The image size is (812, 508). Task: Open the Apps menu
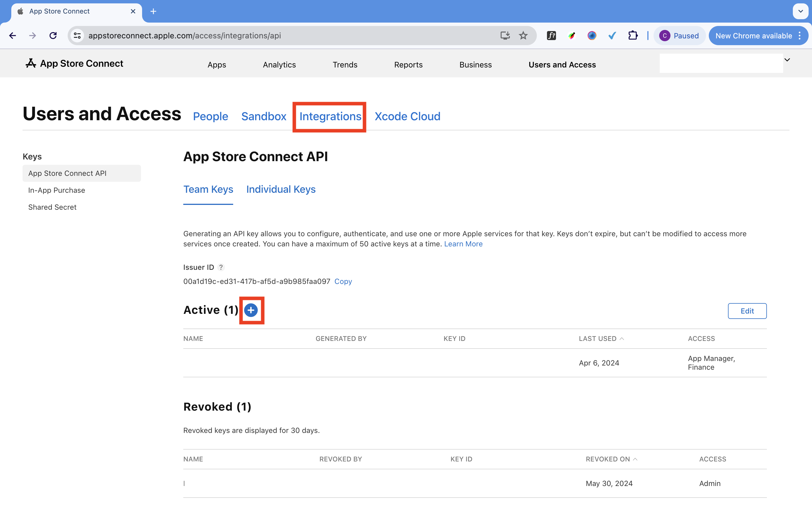[217, 65]
